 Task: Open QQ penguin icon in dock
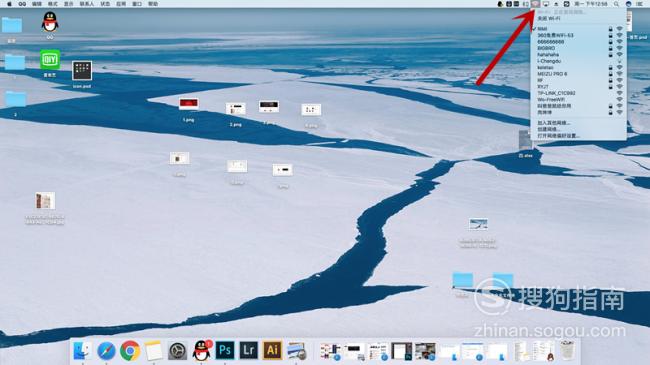coord(201,350)
